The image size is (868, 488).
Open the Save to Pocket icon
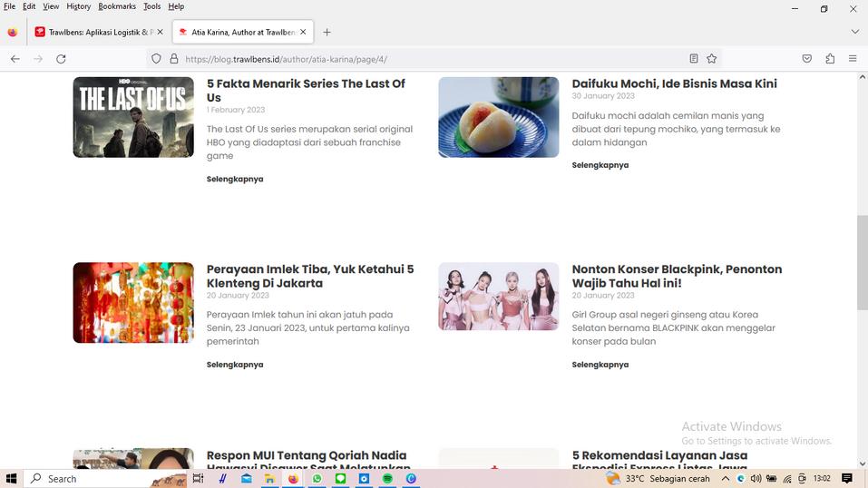click(x=807, y=59)
